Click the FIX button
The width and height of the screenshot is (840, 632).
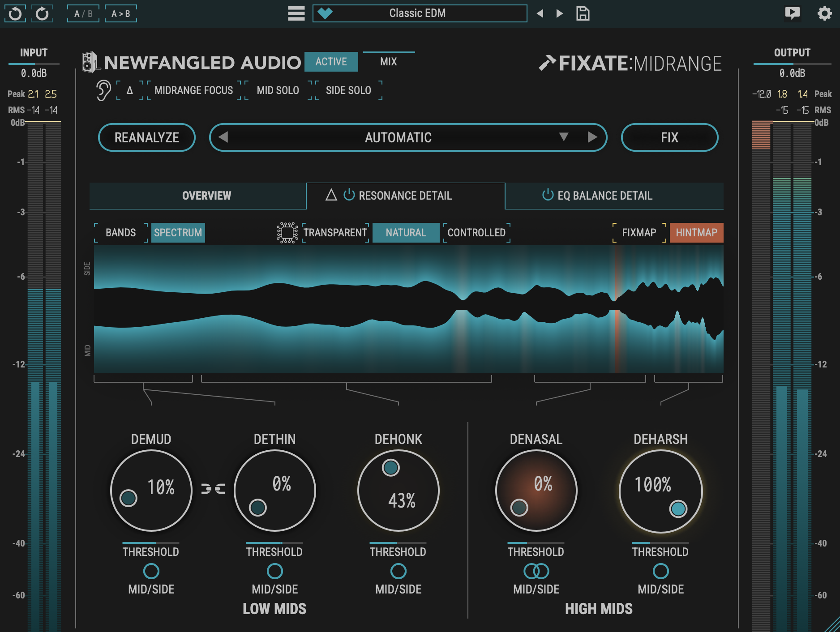(x=670, y=137)
